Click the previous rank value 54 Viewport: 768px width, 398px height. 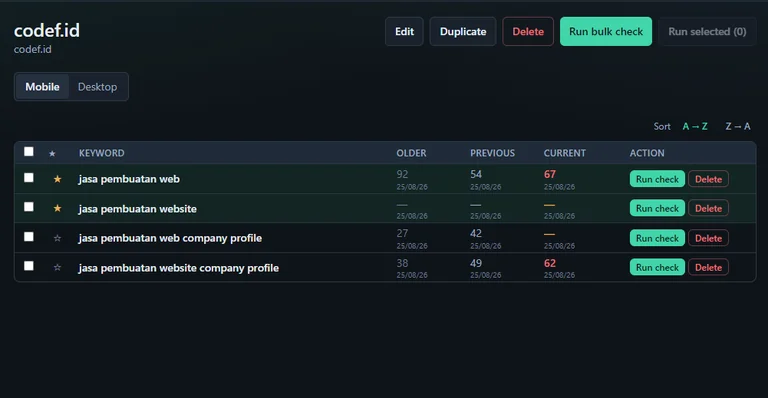point(476,174)
